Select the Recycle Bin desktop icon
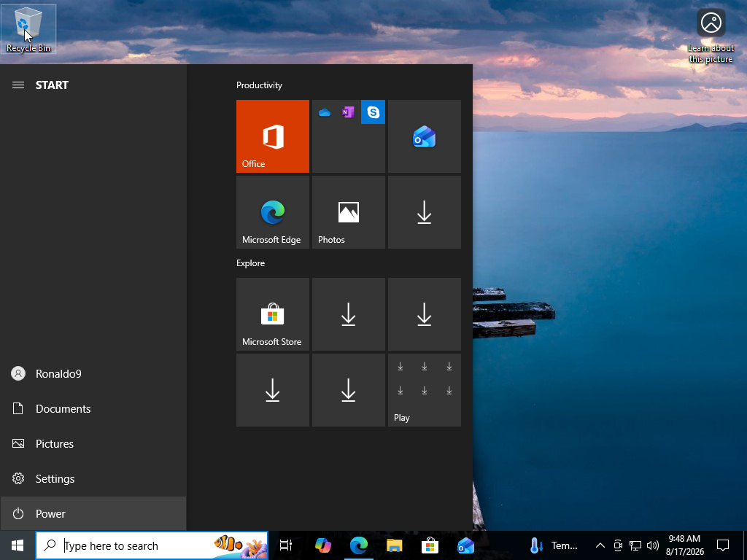Viewport: 747px width, 560px height. point(28,28)
